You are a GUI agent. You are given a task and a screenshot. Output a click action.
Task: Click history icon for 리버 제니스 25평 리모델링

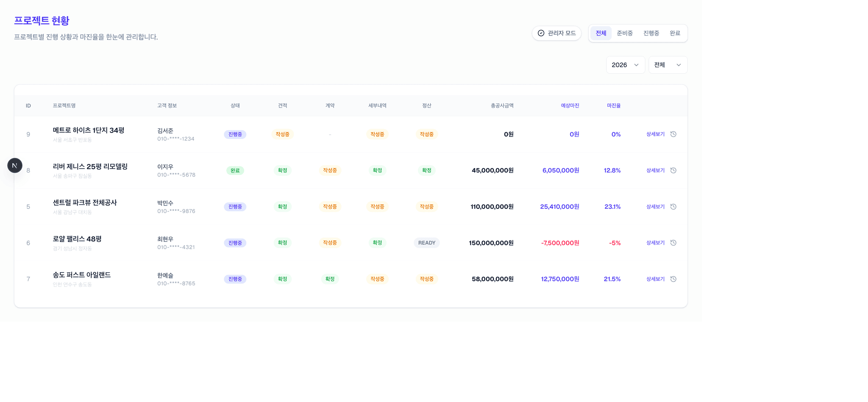673,170
